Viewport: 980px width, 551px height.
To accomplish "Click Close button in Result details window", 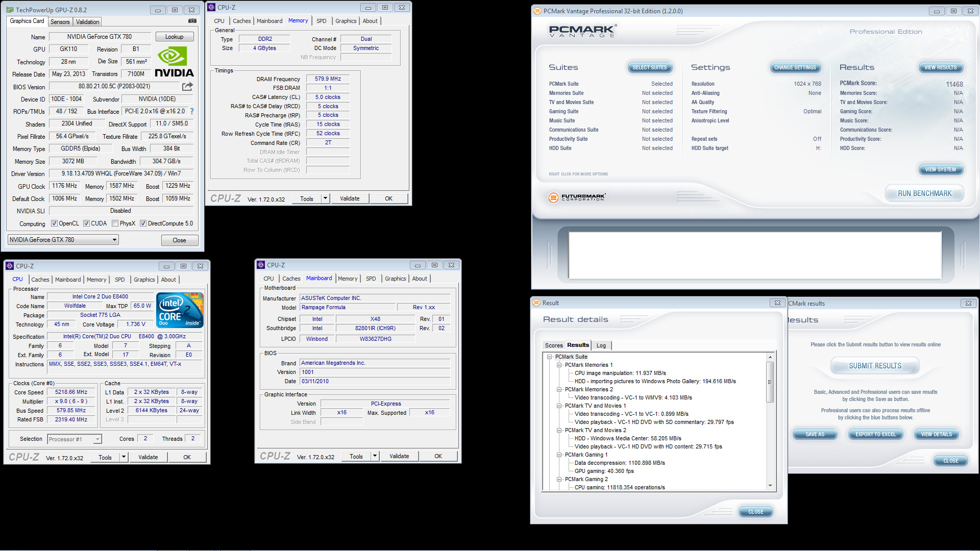I will click(x=755, y=512).
